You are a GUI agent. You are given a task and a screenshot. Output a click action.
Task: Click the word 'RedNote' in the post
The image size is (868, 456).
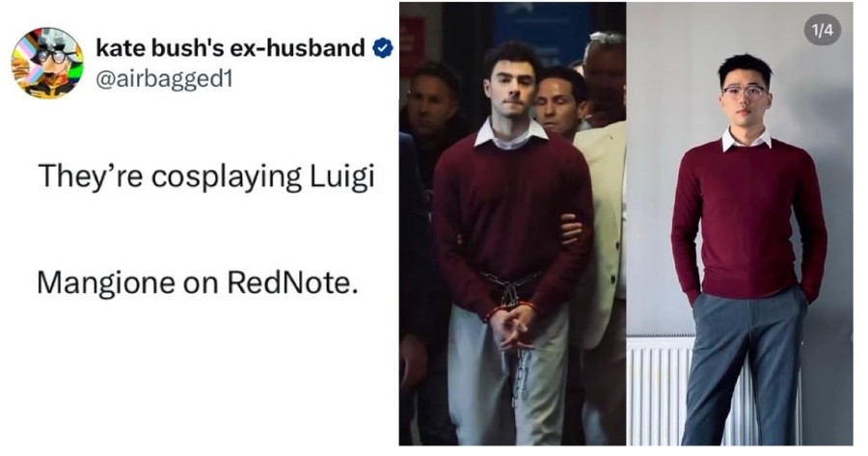tap(289, 282)
